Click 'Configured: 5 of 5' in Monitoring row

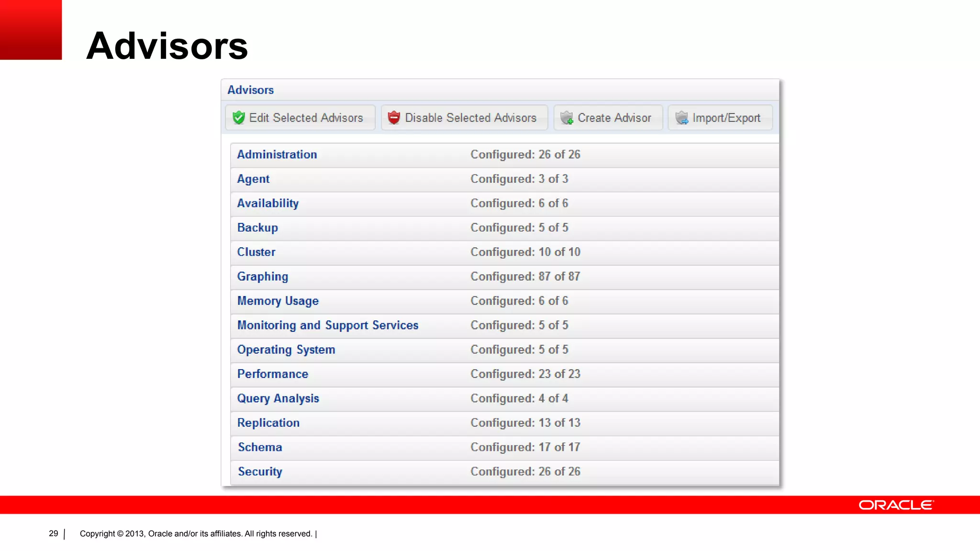pyautogui.click(x=519, y=325)
